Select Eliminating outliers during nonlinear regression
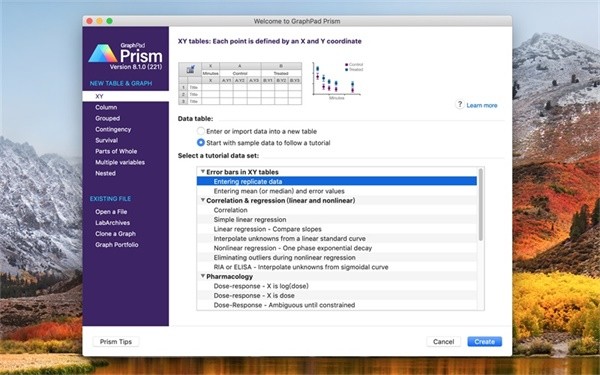 click(337, 258)
